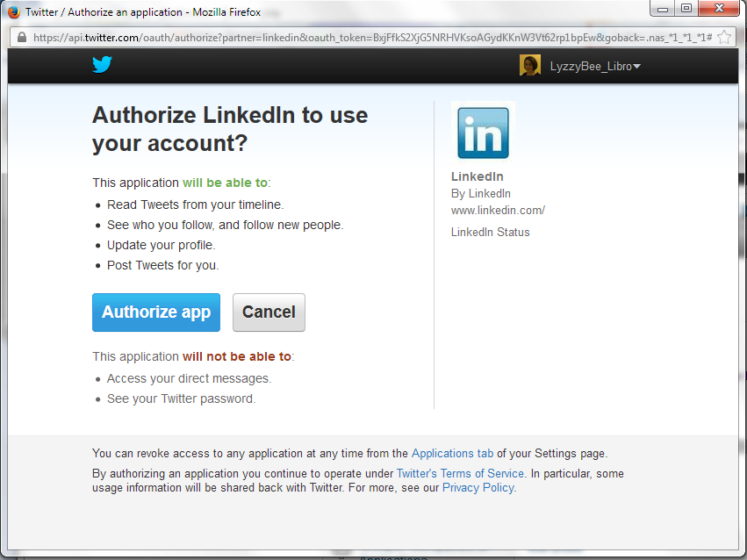Click the www.linkedin.com/ website address

498,210
